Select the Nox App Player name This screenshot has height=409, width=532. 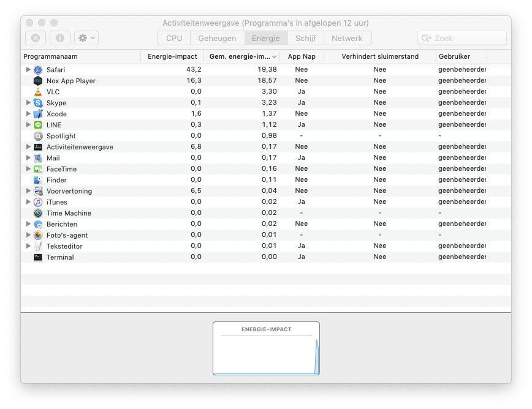point(71,81)
